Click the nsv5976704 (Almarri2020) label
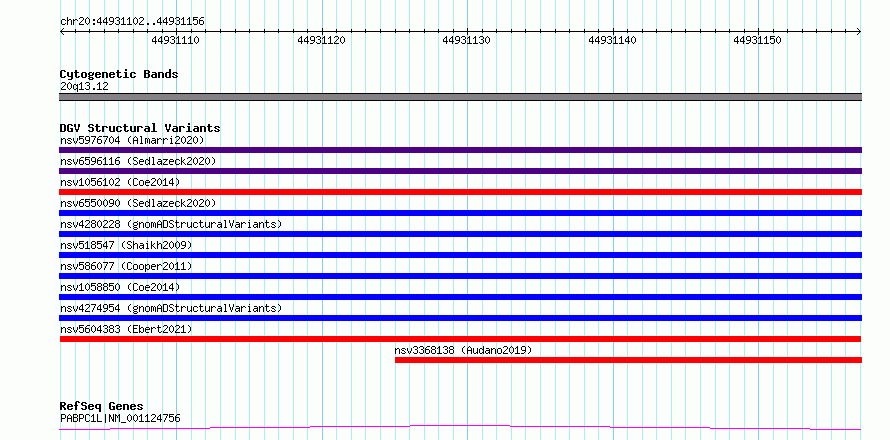This screenshot has height=440, width=890. (132, 140)
